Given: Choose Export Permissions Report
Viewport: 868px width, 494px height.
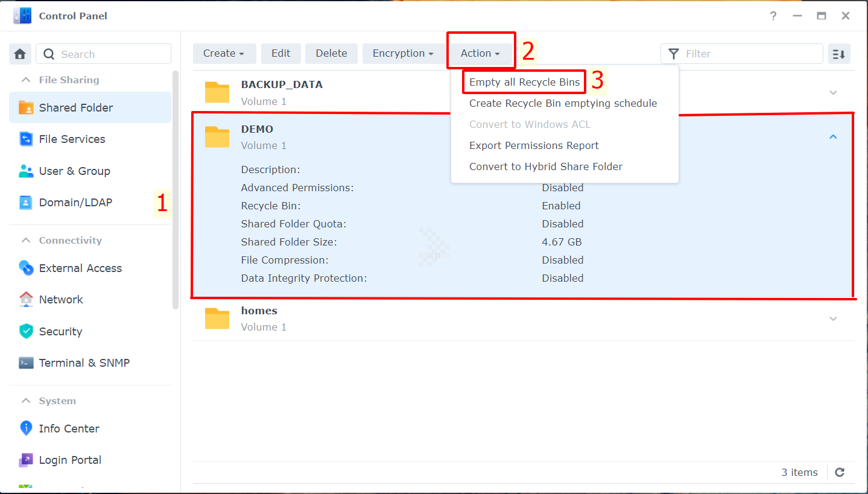Looking at the screenshot, I should (534, 145).
